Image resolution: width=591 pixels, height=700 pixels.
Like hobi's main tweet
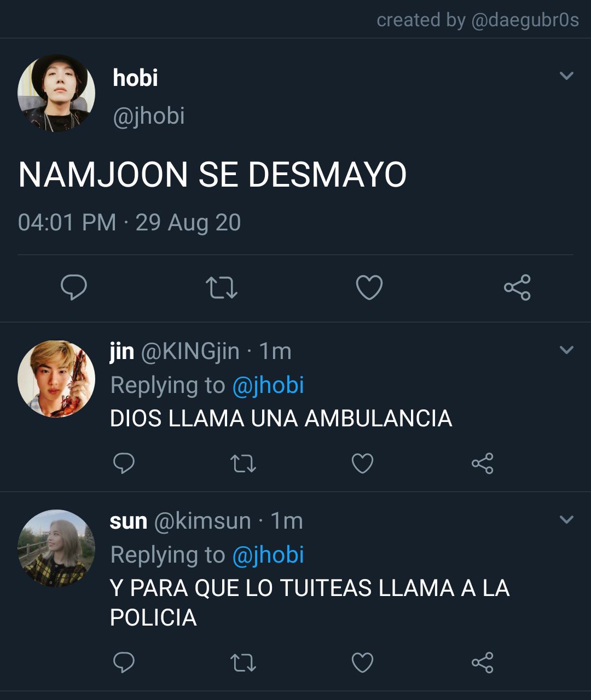pyautogui.click(x=369, y=287)
